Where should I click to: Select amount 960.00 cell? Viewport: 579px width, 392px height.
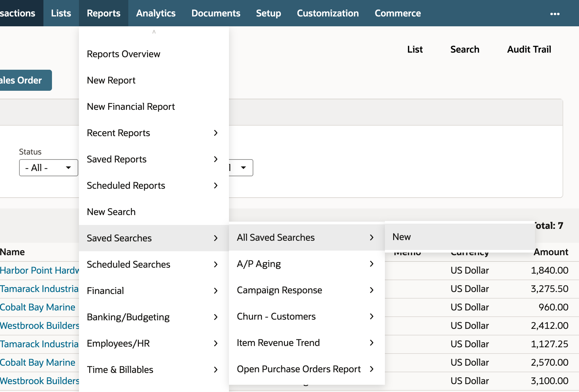coord(553,307)
